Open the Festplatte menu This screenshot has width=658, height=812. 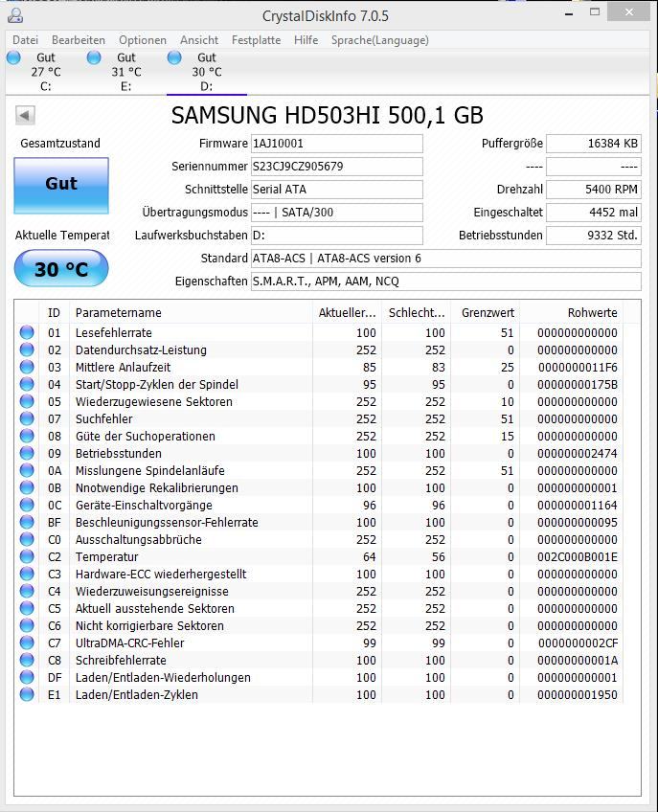(x=256, y=40)
